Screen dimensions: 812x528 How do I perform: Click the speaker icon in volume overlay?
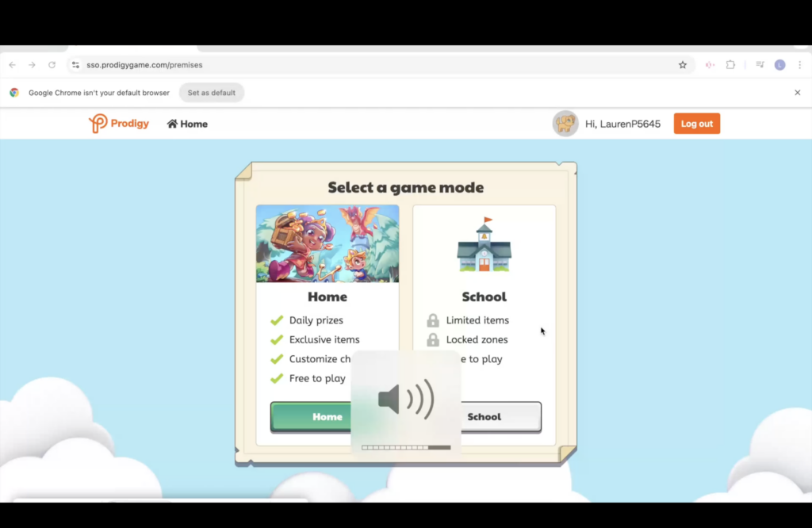406,399
